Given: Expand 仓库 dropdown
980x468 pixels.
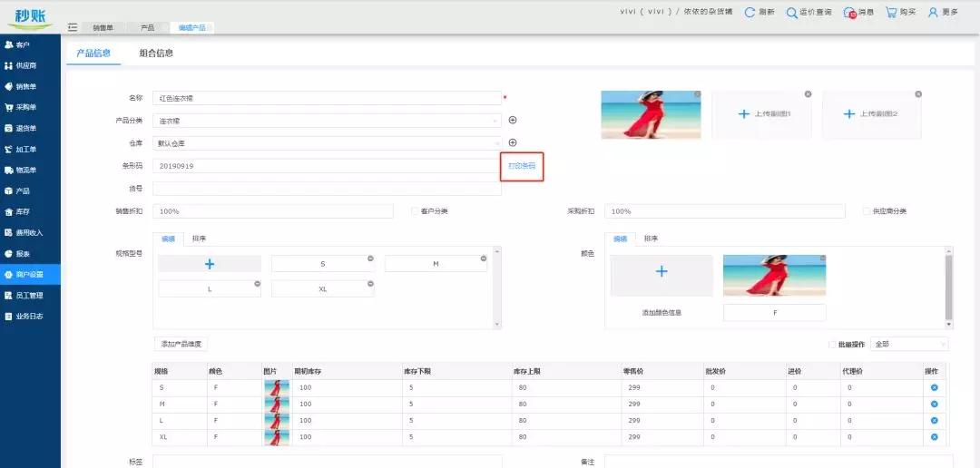Looking at the screenshot, I should click(x=327, y=143).
